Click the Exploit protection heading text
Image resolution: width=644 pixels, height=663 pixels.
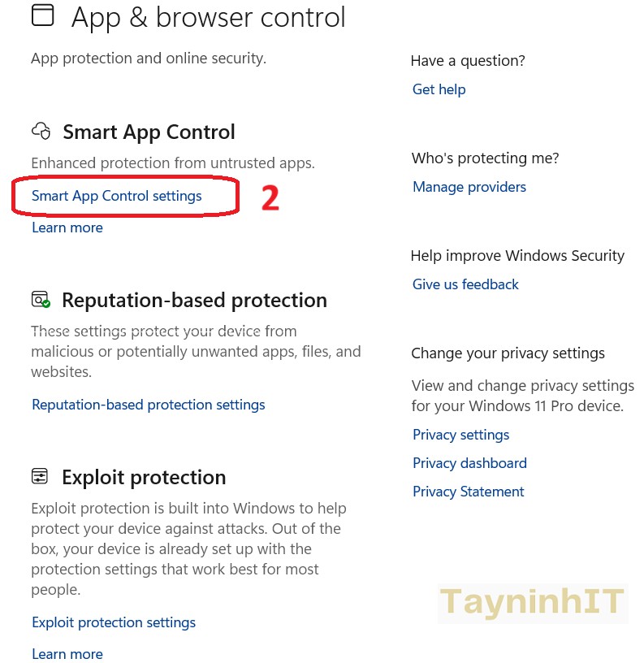click(x=144, y=477)
